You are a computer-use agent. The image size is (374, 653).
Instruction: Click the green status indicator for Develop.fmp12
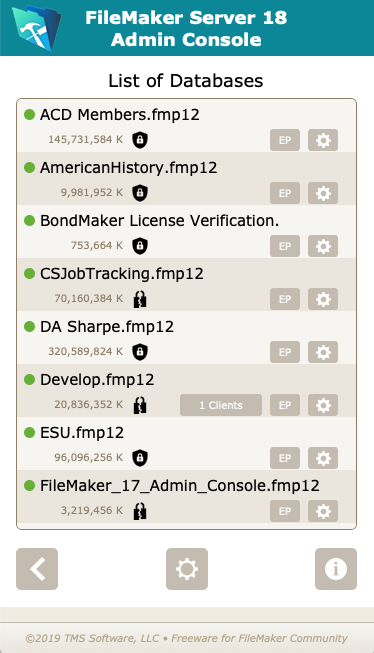[x=29, y=380]
